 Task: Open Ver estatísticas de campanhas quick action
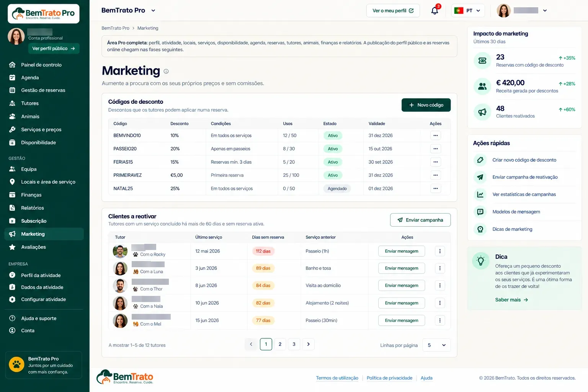pyautogui.click(x=524, y=194)
